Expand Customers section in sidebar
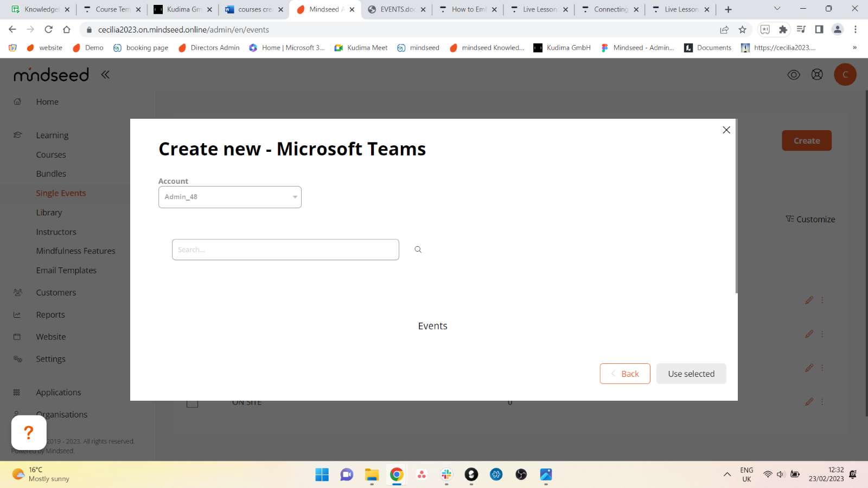Screen dimensions: 868x488 [56, 292]
